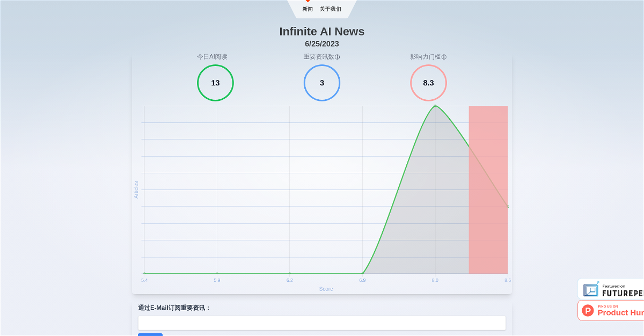Viewport: 644px width, 336px height.
Task: Click the blue subscribe button below input
Action: pos(150,334)
